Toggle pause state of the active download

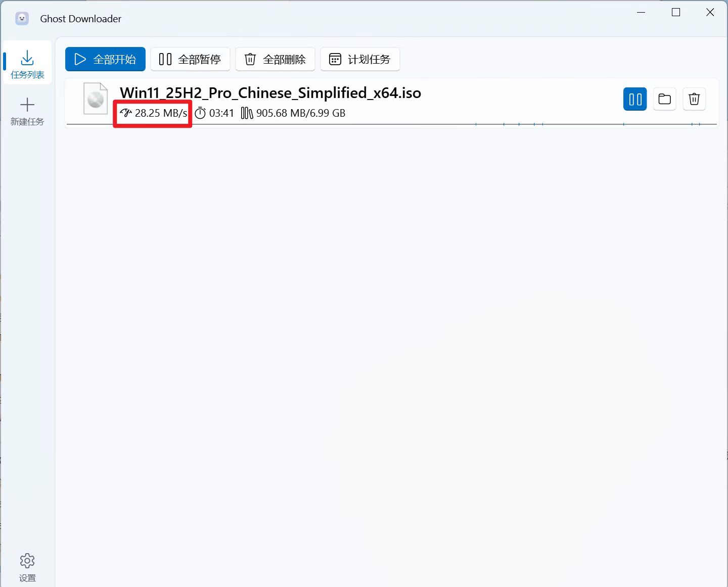[x=635, y=99]
